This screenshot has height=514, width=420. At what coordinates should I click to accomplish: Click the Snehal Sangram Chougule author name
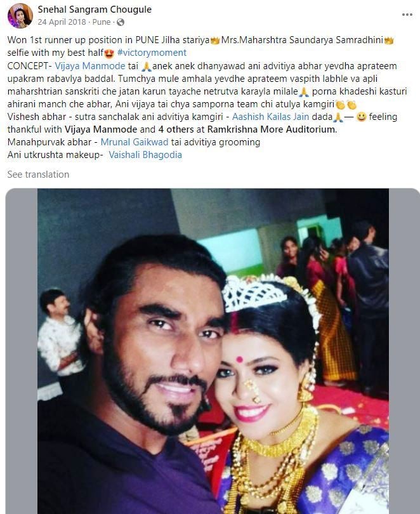[95, 10]
